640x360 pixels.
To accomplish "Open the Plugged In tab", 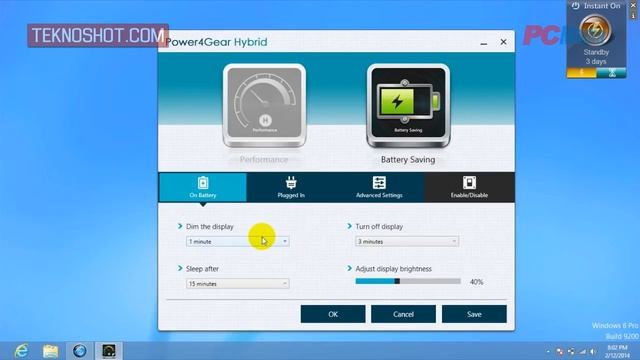I will tap(291, 187).
